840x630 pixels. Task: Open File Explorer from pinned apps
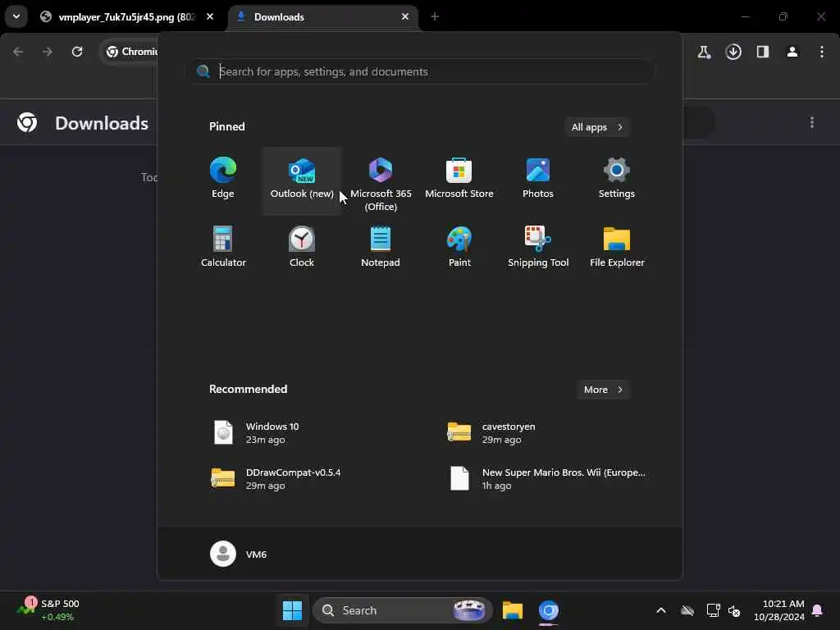coord(617,248)
